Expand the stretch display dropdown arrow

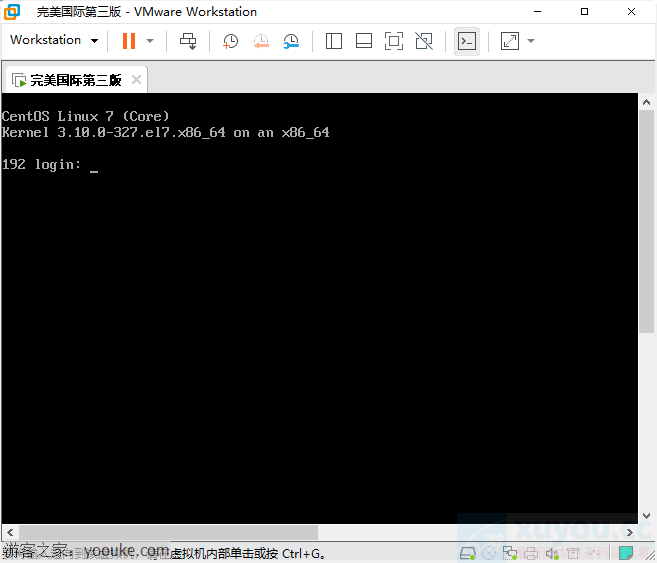[x=531, y=41]
